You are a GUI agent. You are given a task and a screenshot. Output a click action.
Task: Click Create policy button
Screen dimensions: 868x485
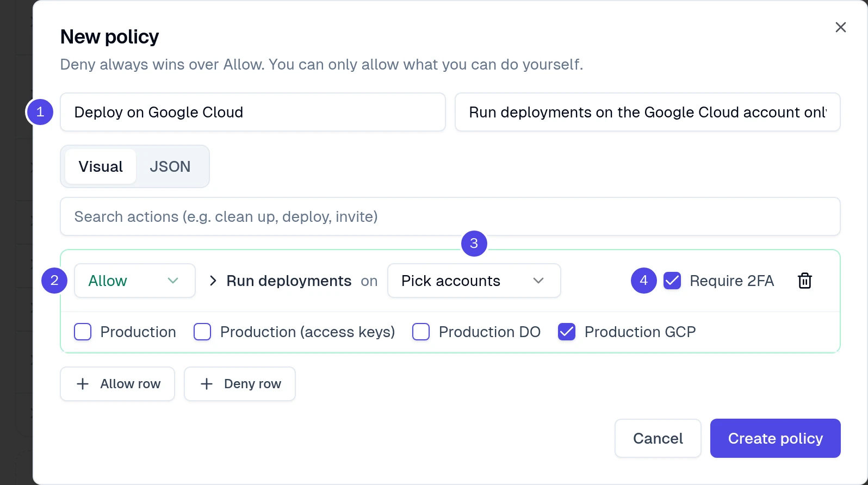(776, 438)
